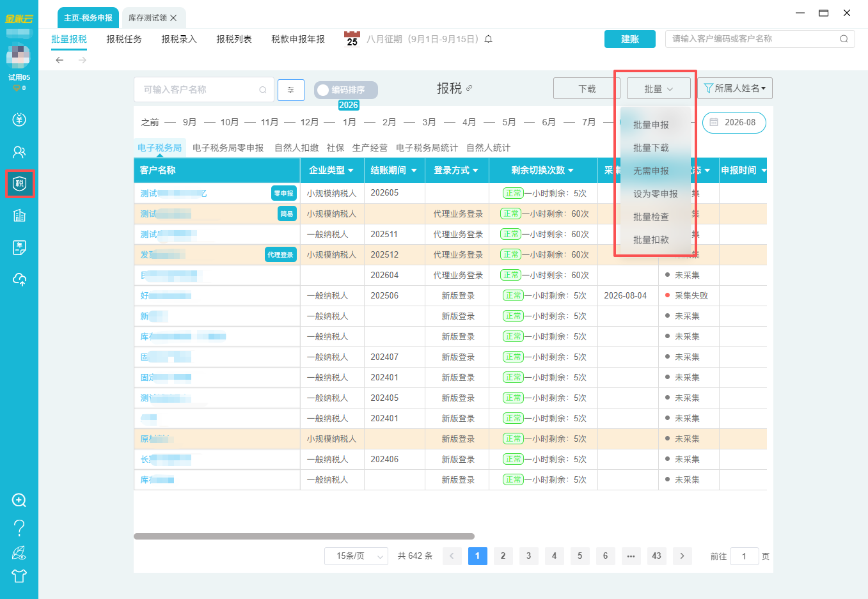Open the finance yen icon in sidebar
This screenshot has height=599, width=868.
(x=19, y=120)
